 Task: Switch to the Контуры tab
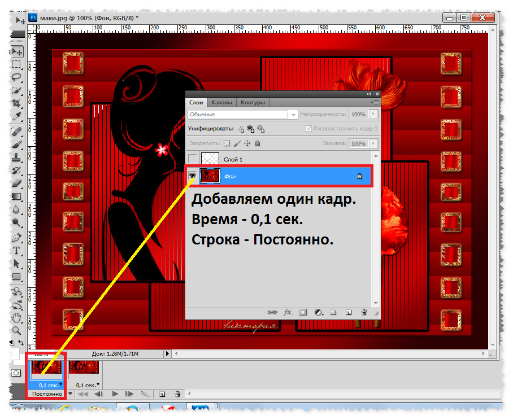(x=253, y=102)
